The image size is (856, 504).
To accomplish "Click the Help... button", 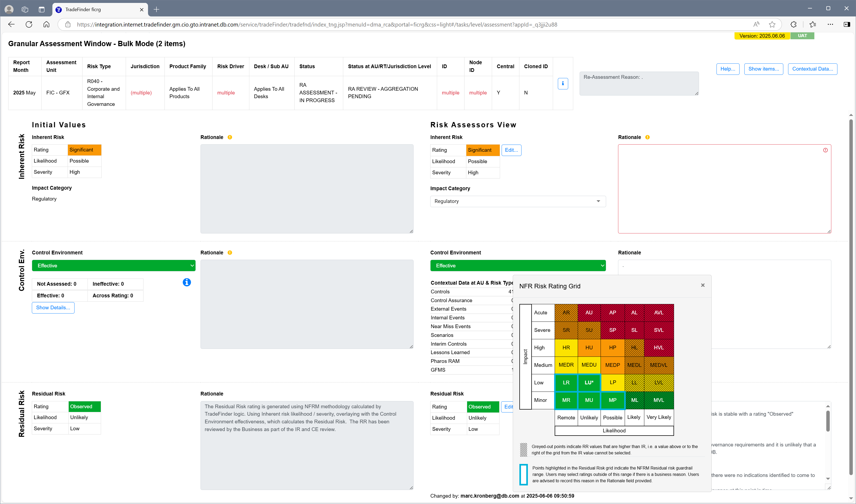I will point(728,69).
